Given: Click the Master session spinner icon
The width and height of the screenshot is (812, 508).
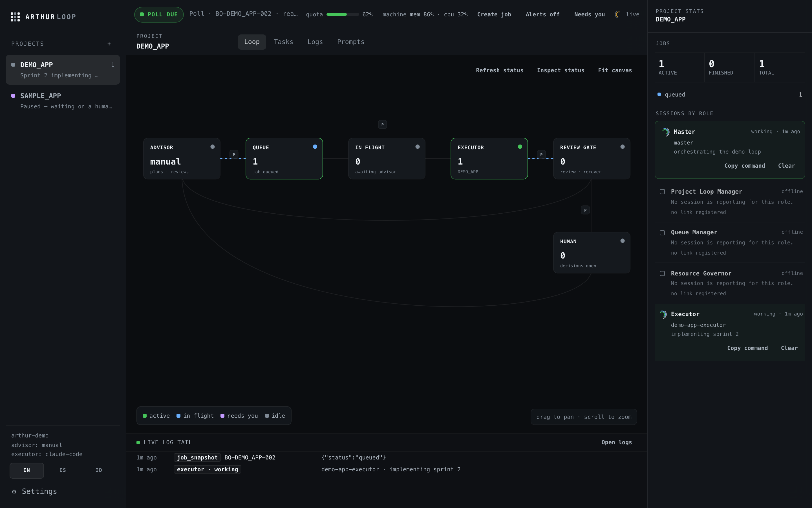Looking at the screenshot, I should click(x=665, y=132).
